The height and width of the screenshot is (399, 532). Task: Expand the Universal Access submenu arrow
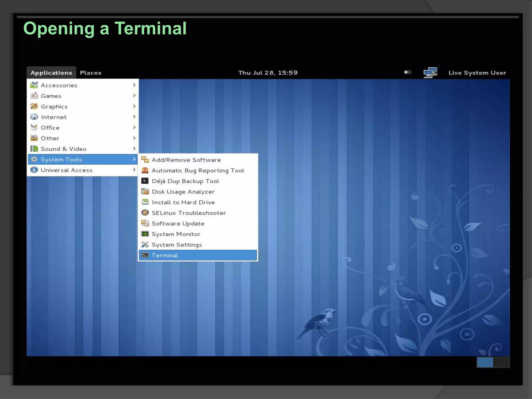134,170
